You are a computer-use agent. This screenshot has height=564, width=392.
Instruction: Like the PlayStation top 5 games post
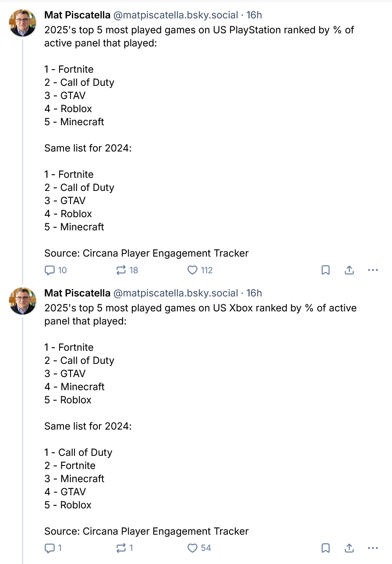[x=193, y=270]
